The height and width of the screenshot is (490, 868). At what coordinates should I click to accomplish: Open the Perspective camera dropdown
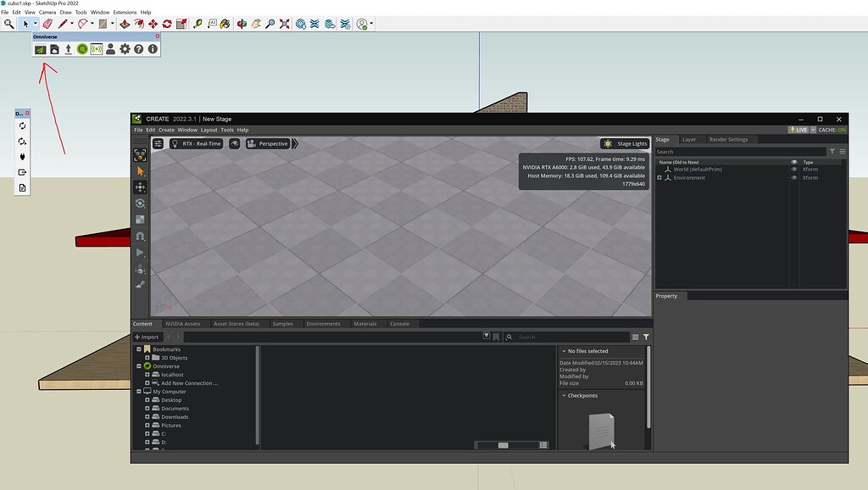click(x=268, y=143)
